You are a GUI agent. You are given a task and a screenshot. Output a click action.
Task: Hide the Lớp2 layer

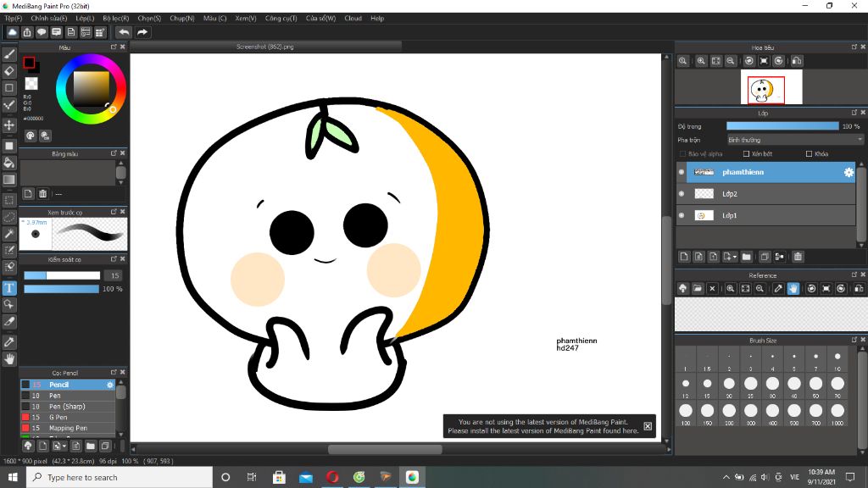click(682, 194)
